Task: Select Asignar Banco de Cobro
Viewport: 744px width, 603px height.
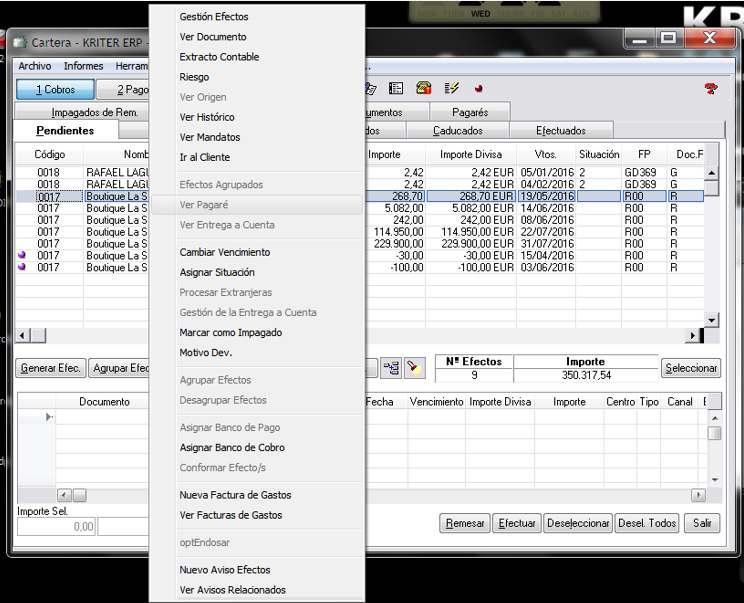Action: click(232, 447)
